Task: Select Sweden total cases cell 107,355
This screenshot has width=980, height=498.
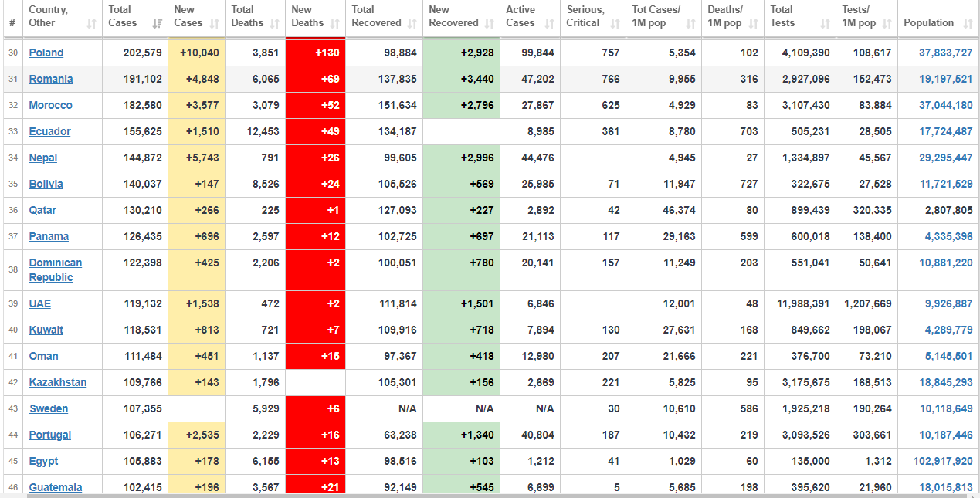Action: click(x=135, y=408)
